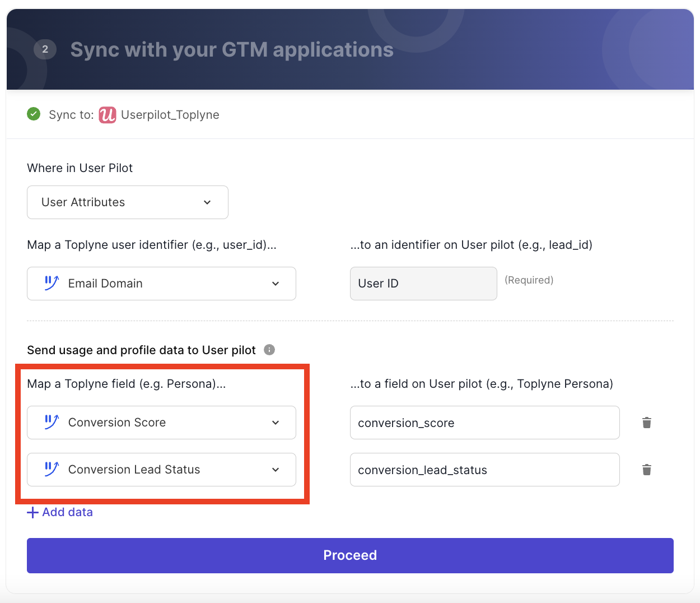This screenshot has height=603, width=700.
Task: Click Toplyne icon in Conversion Score dropdown
Action: 52,422
